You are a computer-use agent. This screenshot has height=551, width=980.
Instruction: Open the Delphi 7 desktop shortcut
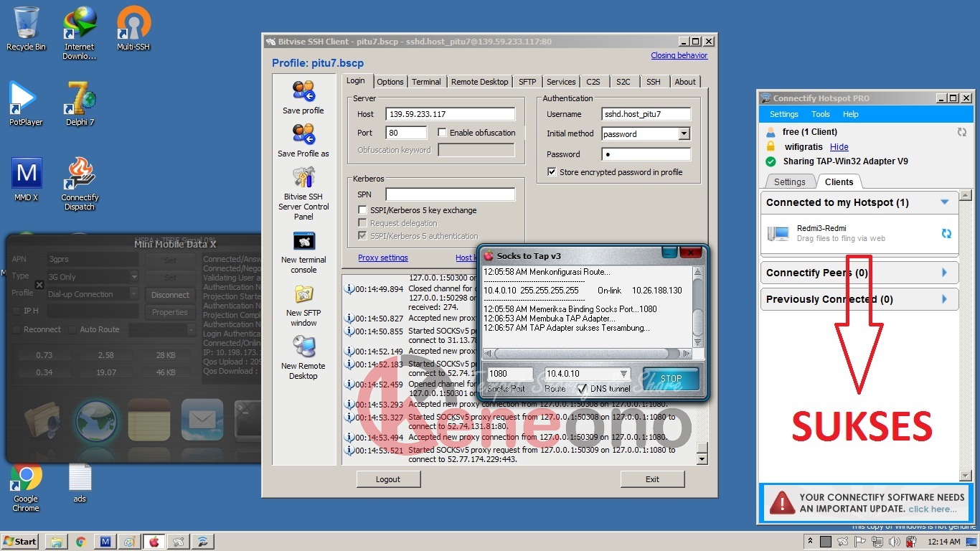(x=80, y=104)
